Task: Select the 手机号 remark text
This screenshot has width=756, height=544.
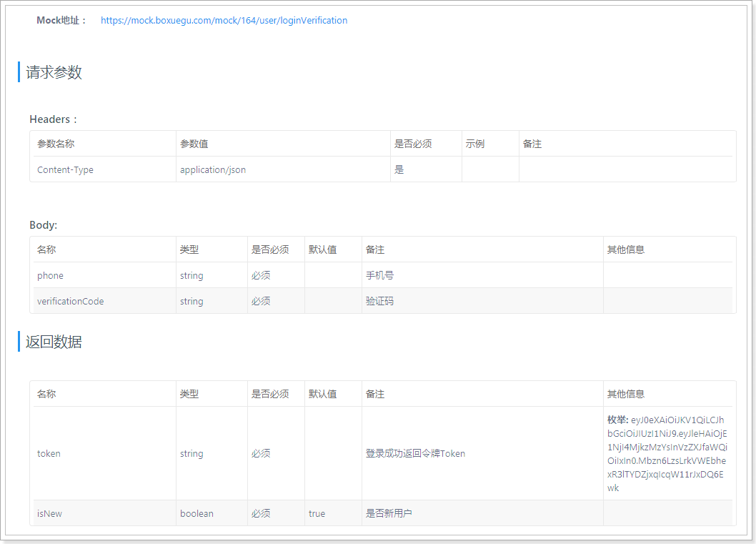Action: pyautogui.click(x=378, y=275)
